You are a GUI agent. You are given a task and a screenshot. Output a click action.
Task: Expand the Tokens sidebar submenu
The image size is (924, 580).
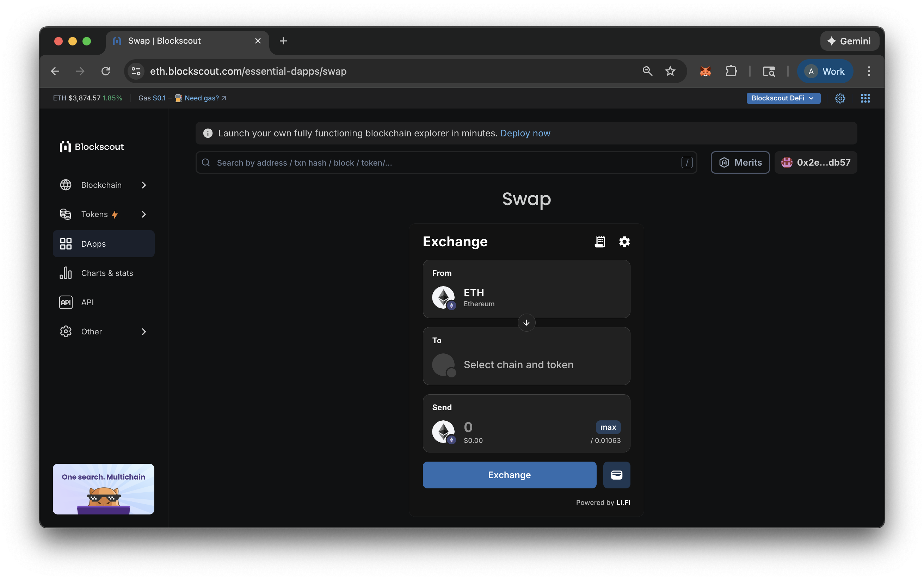point(94,214)
